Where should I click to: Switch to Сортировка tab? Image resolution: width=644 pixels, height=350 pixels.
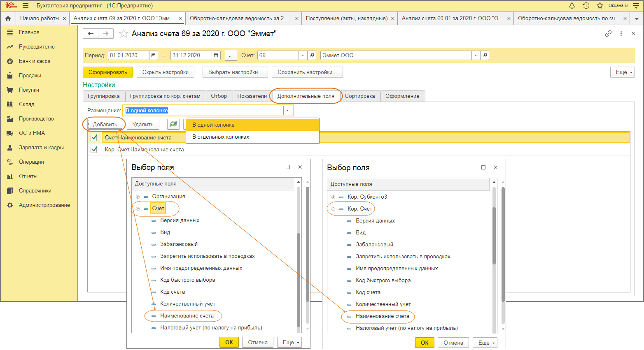point(360,96)
